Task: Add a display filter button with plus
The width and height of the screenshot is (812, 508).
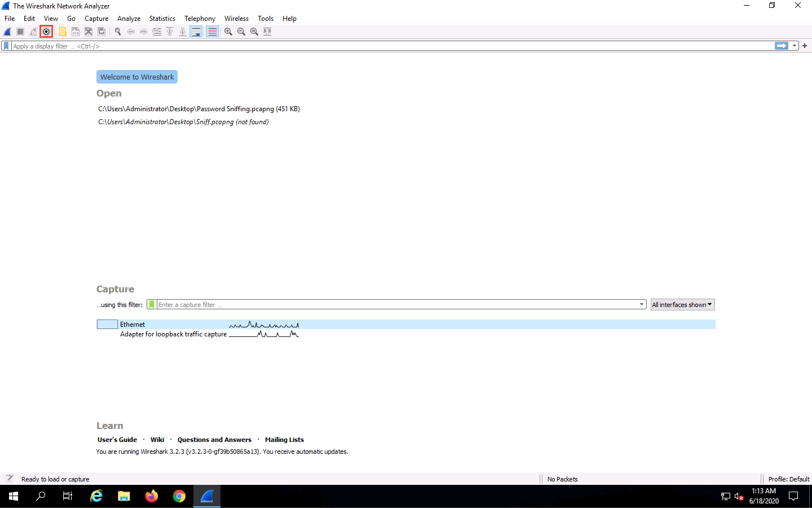Action: (805, 46)
